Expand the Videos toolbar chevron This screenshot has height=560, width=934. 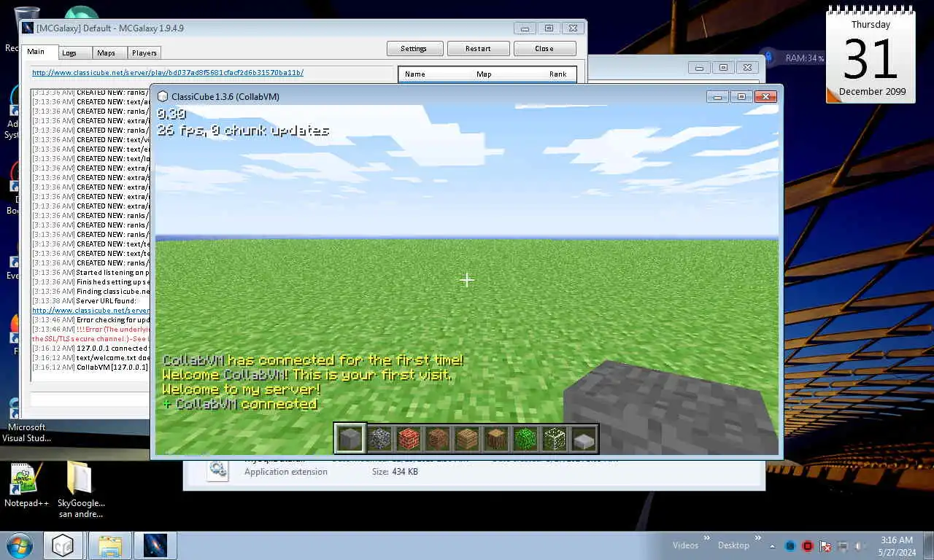pos(706,538)
